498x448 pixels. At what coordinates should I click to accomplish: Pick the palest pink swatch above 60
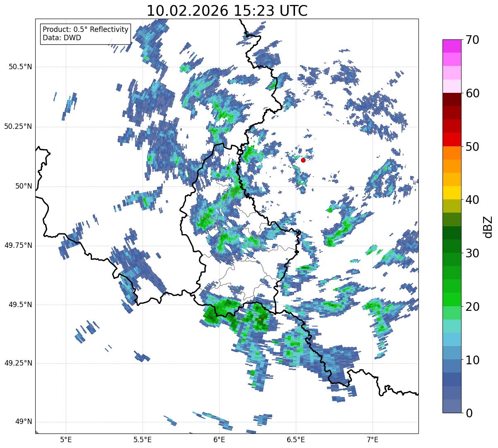(x=452, y=86)
